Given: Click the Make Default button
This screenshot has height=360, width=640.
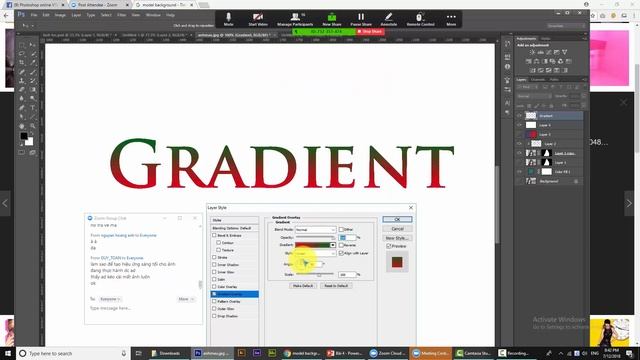Looking at the screenshot, I should [x=302, y=286].
